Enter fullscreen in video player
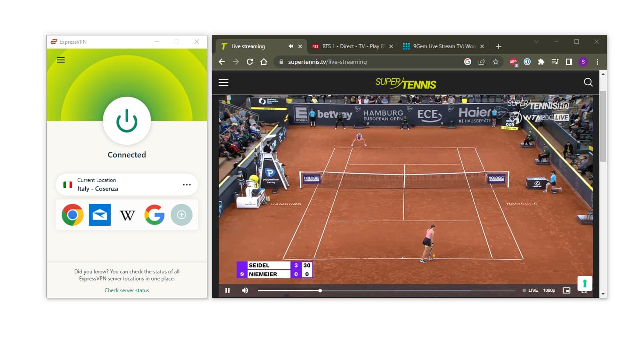 tap(584, 291)
